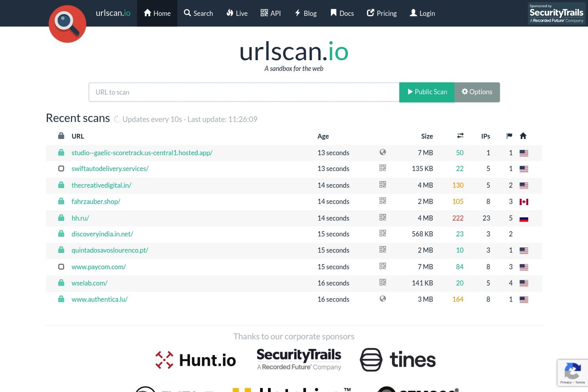
Task: Click the "222" requests count for hh.ru
Action: click(x=458, y=218)
